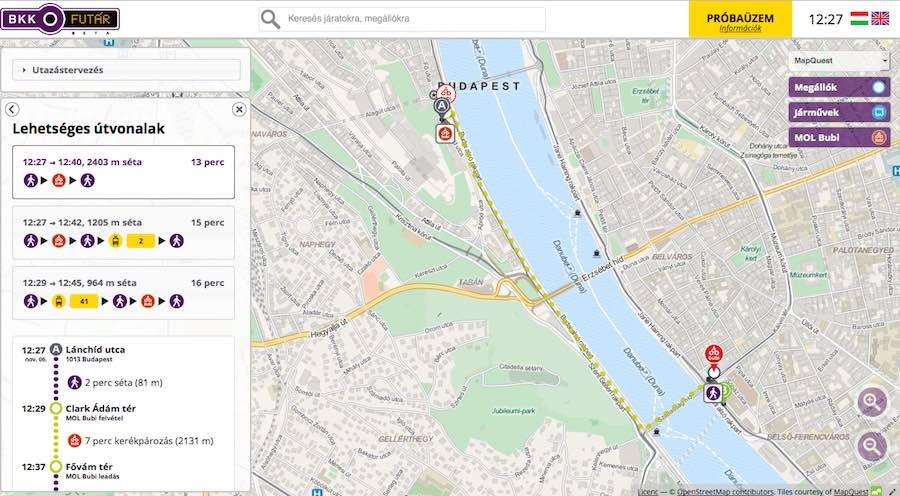
Task: Select the 16 perc route with line 41
Action: point(124,292)
